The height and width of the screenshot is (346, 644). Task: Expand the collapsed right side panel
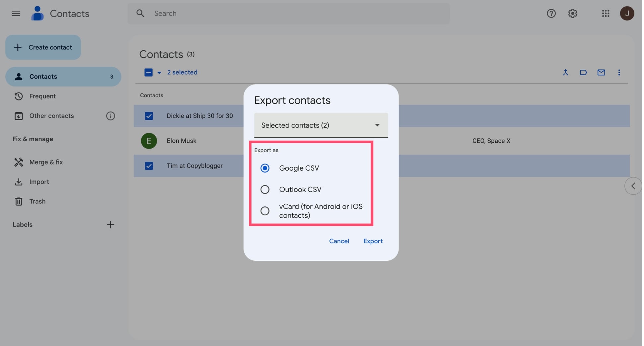point(633,186)
